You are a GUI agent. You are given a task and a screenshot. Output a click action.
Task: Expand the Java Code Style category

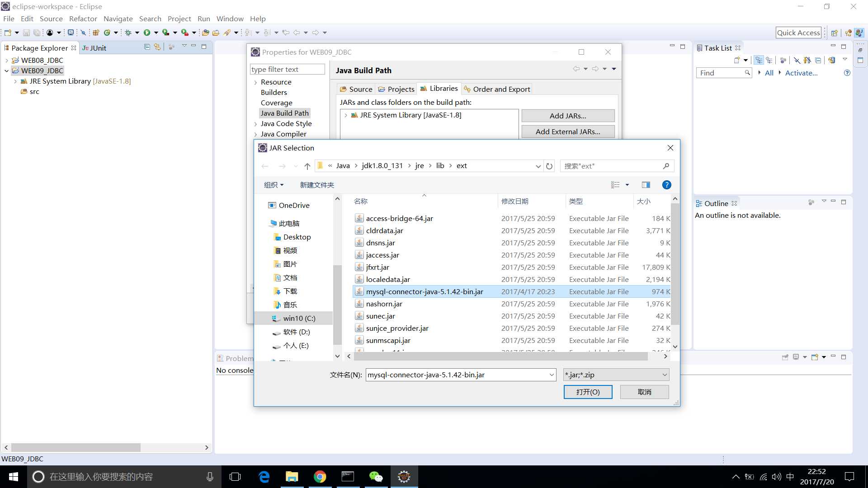point(255,124)
